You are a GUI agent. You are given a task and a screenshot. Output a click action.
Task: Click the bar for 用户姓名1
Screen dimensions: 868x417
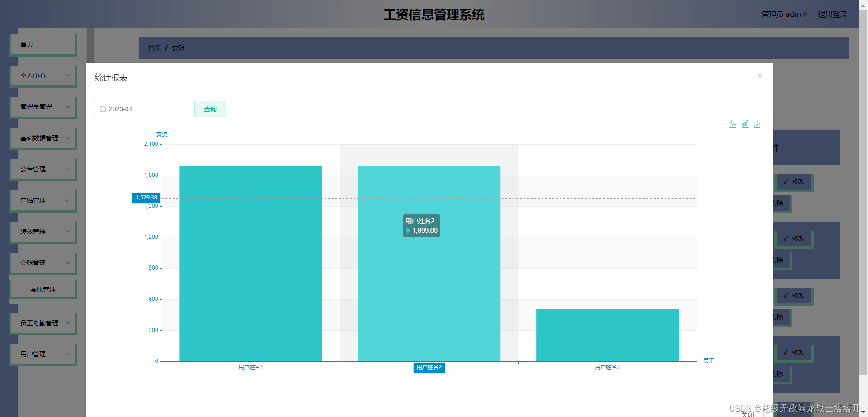pos(251,264)
